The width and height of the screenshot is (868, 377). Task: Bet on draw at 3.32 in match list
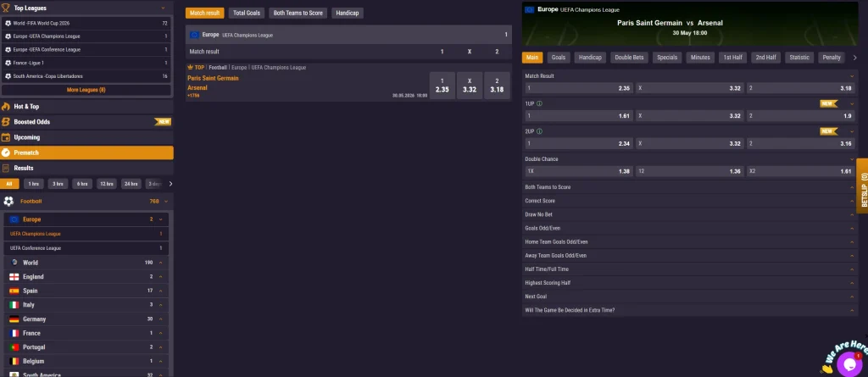(x=470, y=86)
